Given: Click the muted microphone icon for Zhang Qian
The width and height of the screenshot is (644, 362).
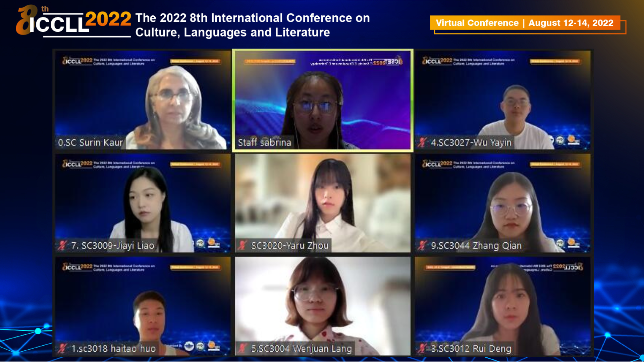Looking at the screenshot, I should [x=422, y=246].
